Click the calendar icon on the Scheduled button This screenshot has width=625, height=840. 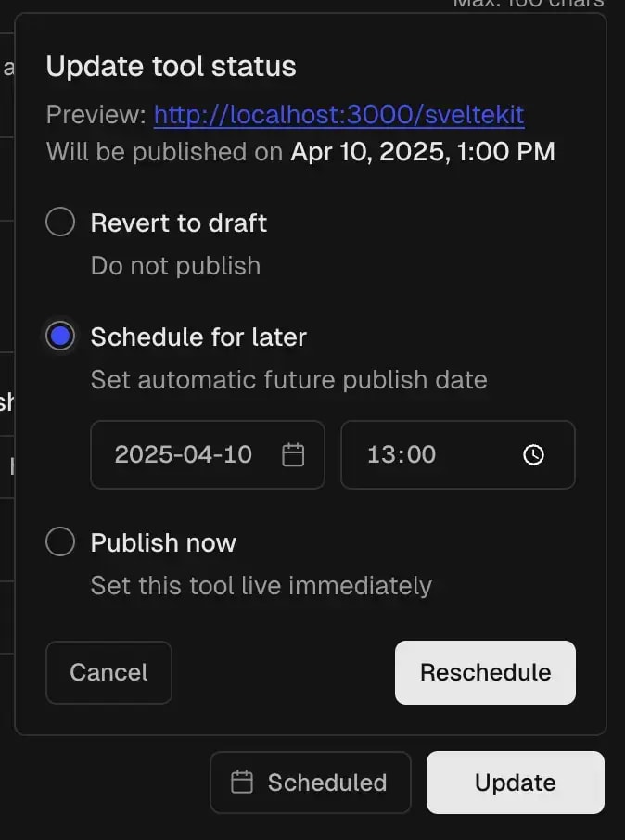point(239,783)
